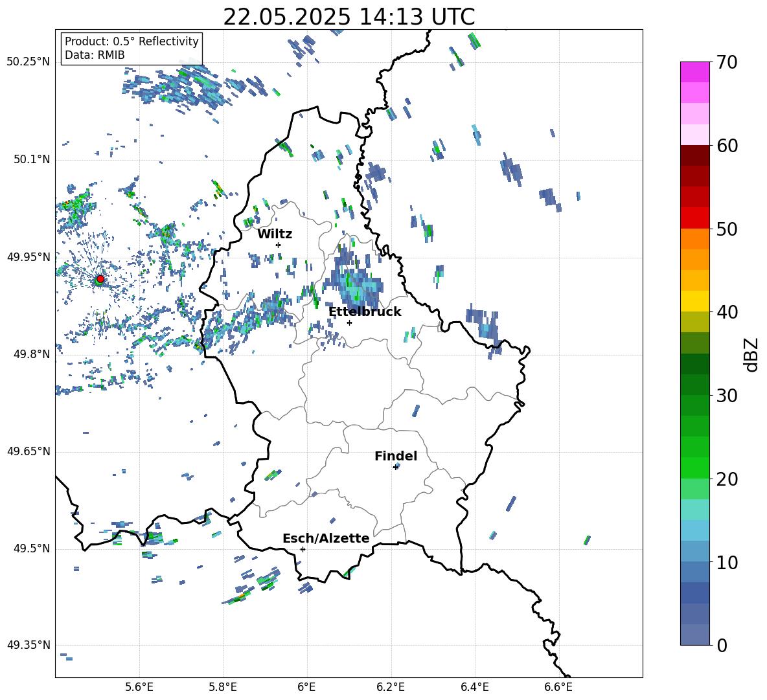Click the red radar site marker
This screenshot has width=767, height=700.
pos(100,278)
